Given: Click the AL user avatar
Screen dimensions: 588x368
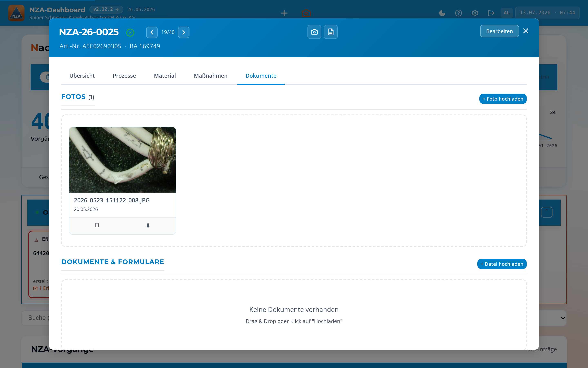Looking at the screenshot, I should click(507, 13).
